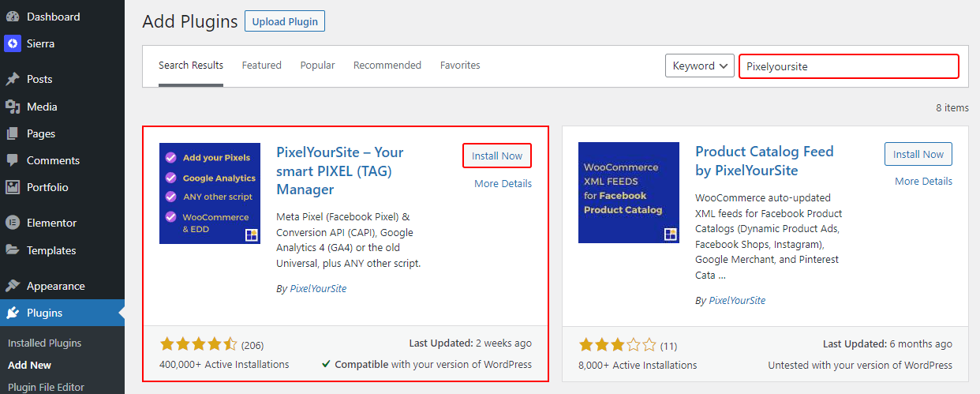
Task: Open the Media menu item
Action: click(x=62, y=107)
